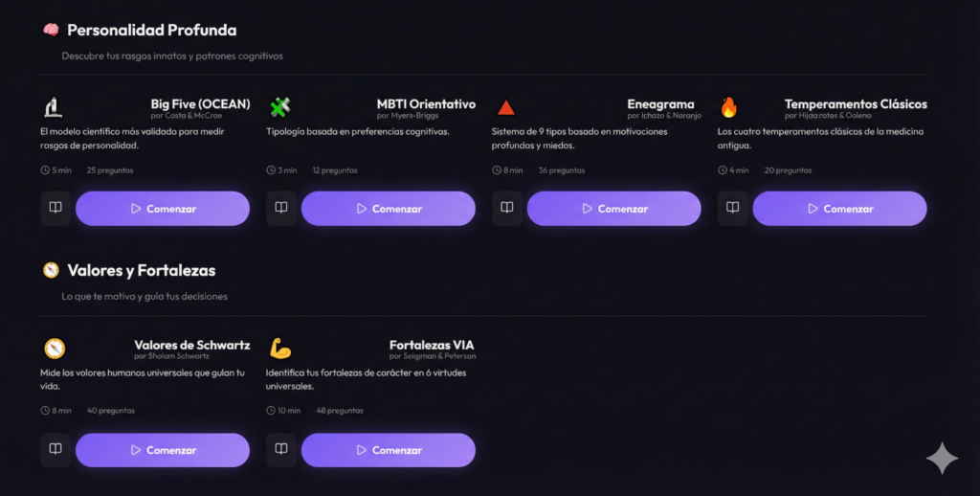Click the sparkle star icon in corner

[942, 459]
